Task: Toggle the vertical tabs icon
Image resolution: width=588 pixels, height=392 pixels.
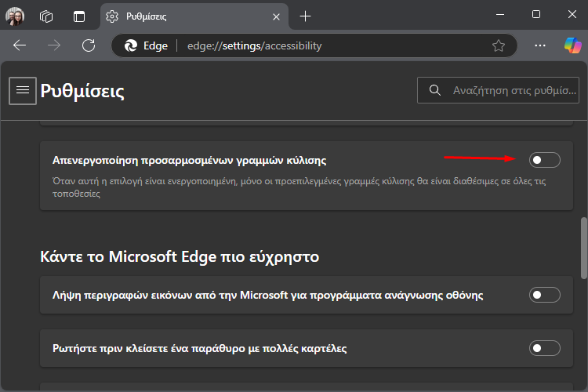Action: tap(79, 16)
